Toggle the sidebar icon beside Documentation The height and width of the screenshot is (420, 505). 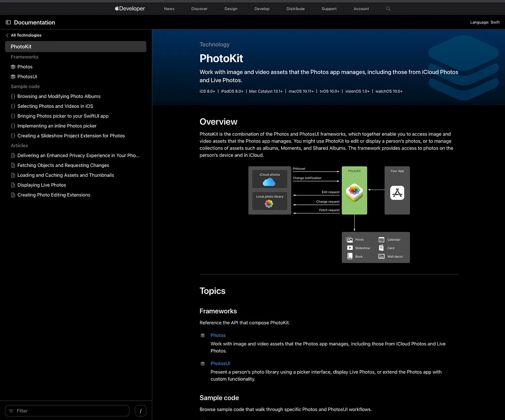pos(8,23)
